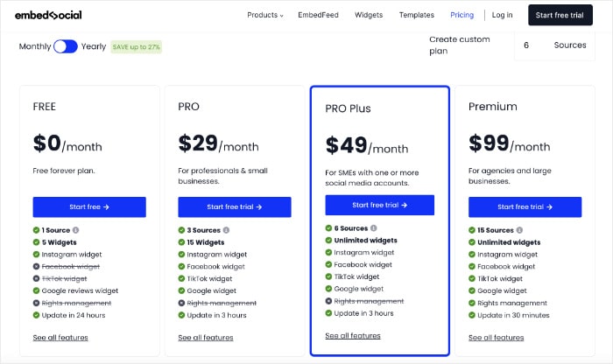Screen dimensions: 613x364
Task: Open the info icon beside 6 Sources
Action: tap(374, 228)
